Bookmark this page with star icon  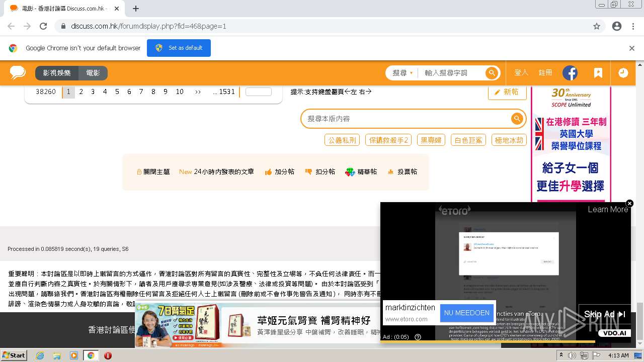[x=597, y=26]
